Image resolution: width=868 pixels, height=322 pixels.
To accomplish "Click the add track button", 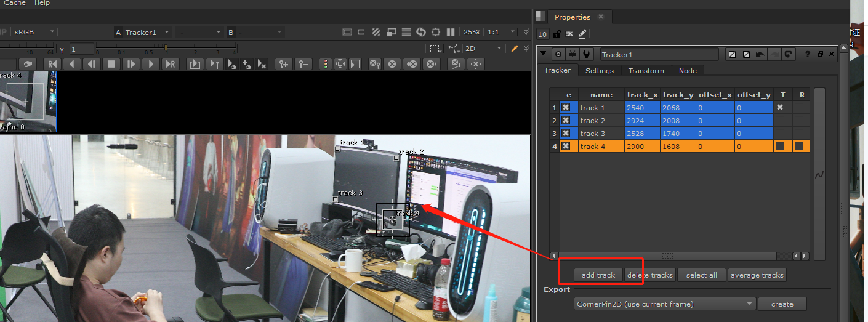I will point(598,275).
